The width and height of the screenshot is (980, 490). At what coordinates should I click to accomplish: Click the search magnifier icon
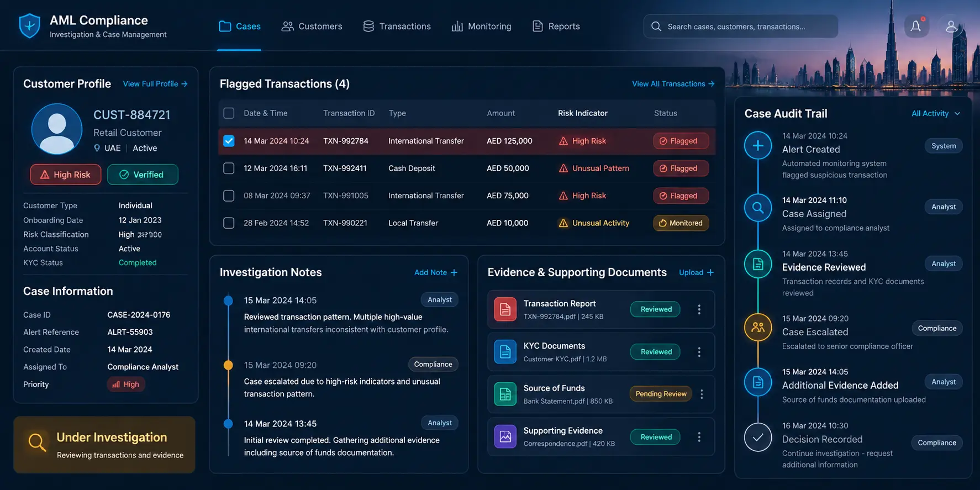coord(656,27)
